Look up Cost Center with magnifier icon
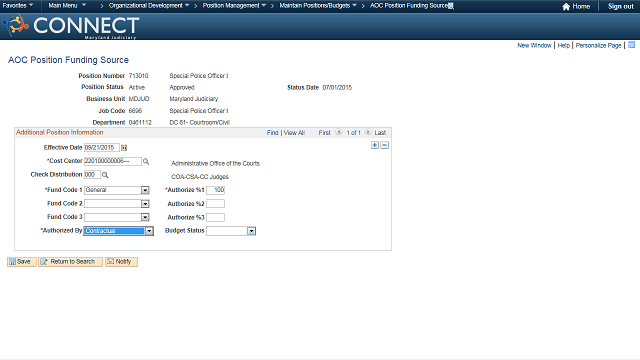 pos(146,162)
